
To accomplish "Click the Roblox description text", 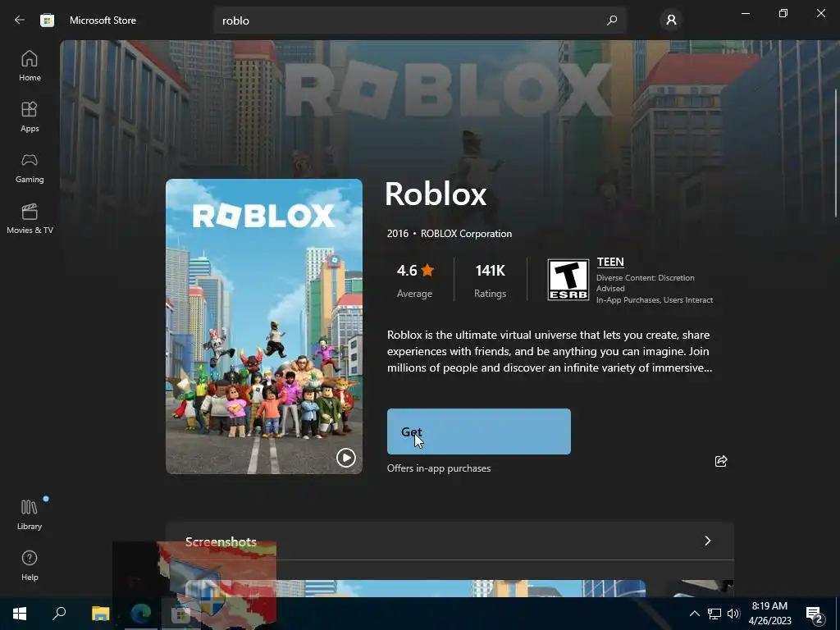I will [550, 351].
